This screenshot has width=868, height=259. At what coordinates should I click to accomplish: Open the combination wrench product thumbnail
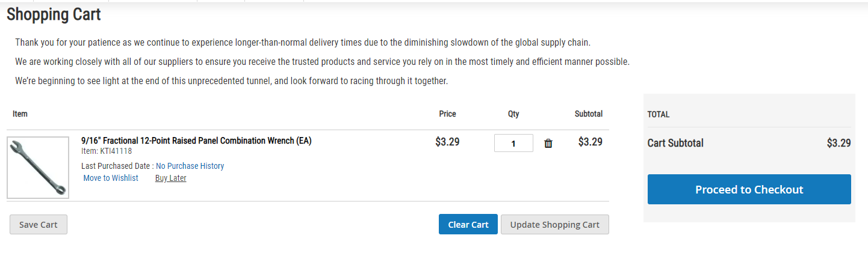(x=38, y=168)
